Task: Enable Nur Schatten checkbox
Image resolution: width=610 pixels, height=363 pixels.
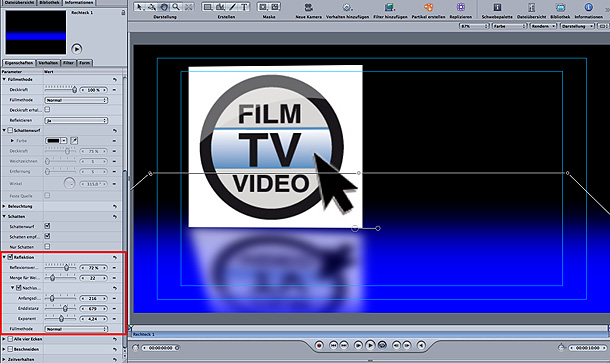Action: click(x=47, y=246)
